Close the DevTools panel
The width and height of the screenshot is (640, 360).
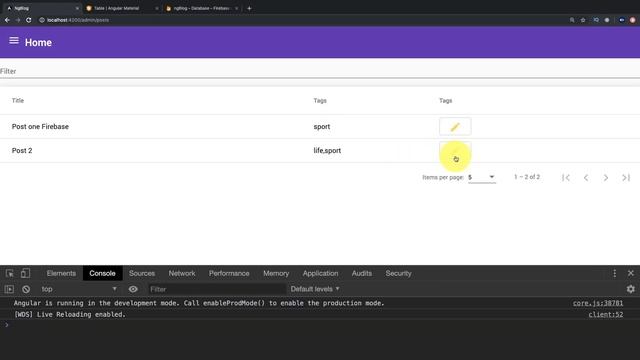pyautogui.click(x=631, y=273)
